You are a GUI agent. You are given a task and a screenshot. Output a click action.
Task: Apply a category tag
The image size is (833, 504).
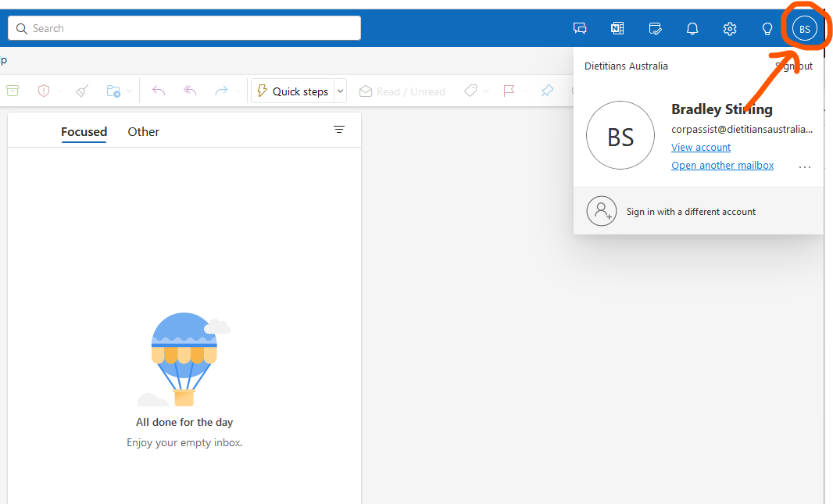tap(472, 91)
